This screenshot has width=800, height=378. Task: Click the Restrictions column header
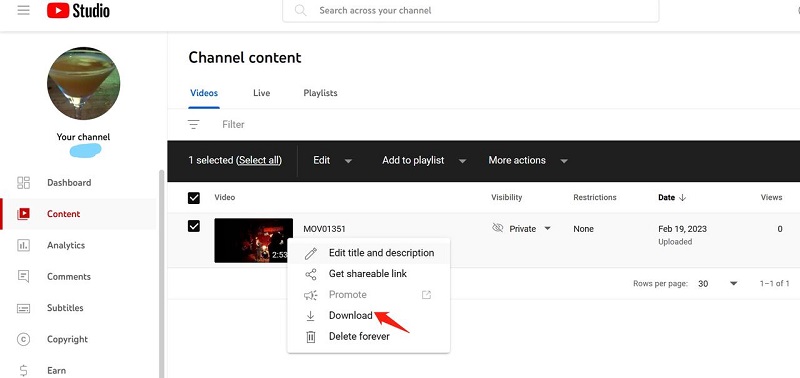tap(594, 197)
